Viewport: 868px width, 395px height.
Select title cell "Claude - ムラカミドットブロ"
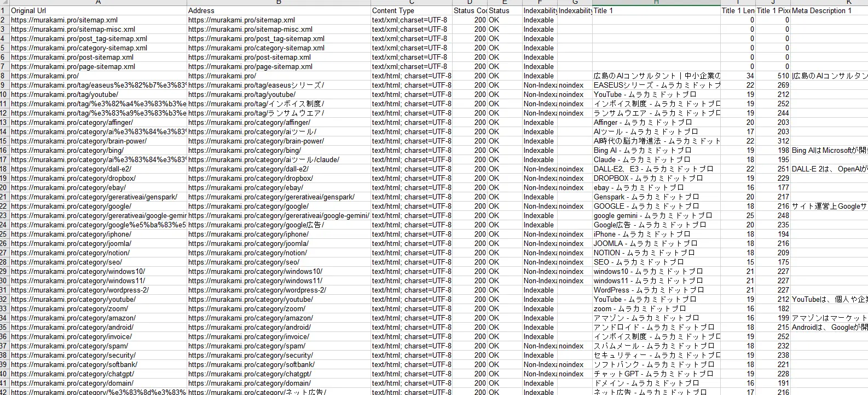coord(656,159)
